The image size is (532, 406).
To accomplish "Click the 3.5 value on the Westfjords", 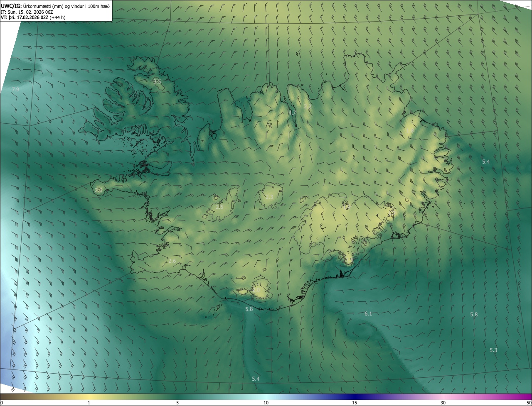I will pyautogui.click(x=157, y=82).
